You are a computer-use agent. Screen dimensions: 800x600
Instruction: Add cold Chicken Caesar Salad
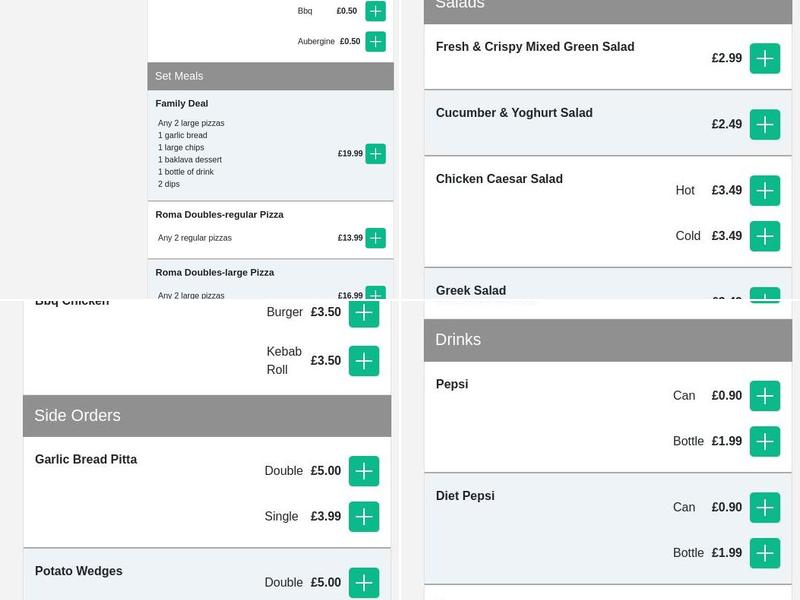click(x=765, y=236)
